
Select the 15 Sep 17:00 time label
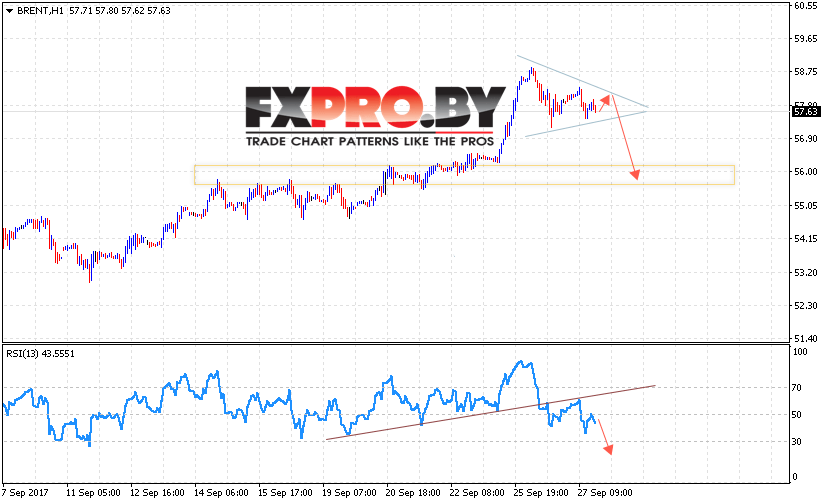click(285, 493)
